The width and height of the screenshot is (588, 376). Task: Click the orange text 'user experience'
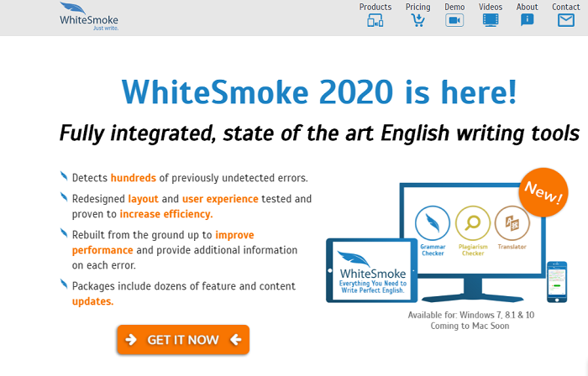pyautogui.click(x=220, y=199)
